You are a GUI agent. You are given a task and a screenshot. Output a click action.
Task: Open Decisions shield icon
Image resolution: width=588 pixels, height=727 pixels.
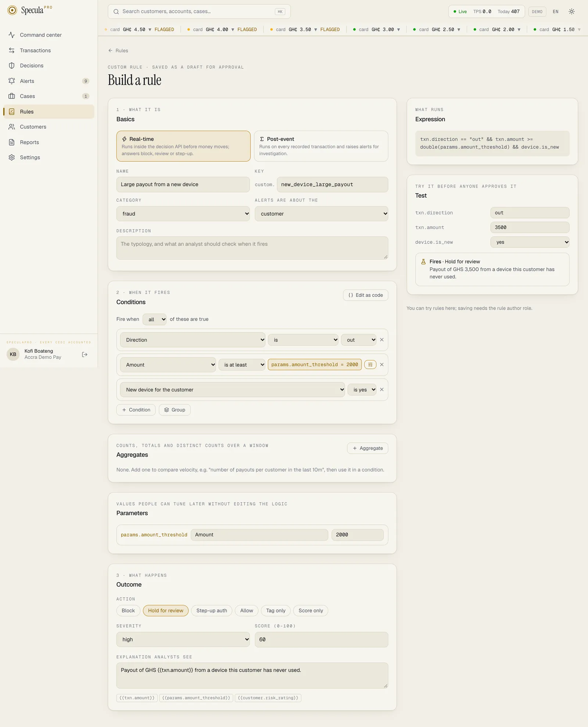coord(12,65)
